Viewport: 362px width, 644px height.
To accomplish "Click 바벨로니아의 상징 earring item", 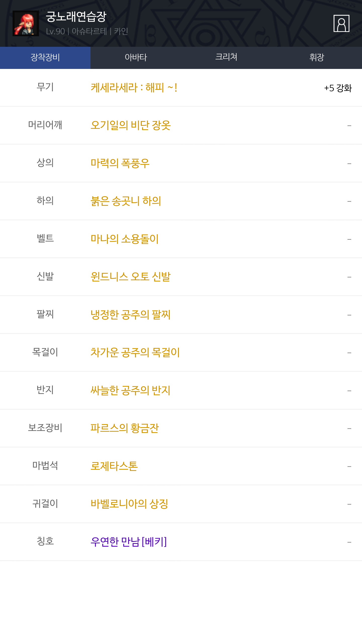I will (129, 504).
